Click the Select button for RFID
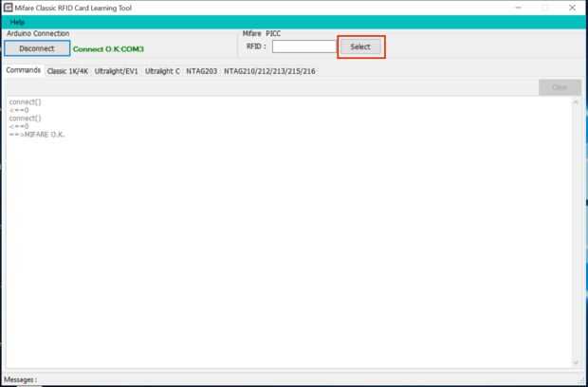 point(360,46)
